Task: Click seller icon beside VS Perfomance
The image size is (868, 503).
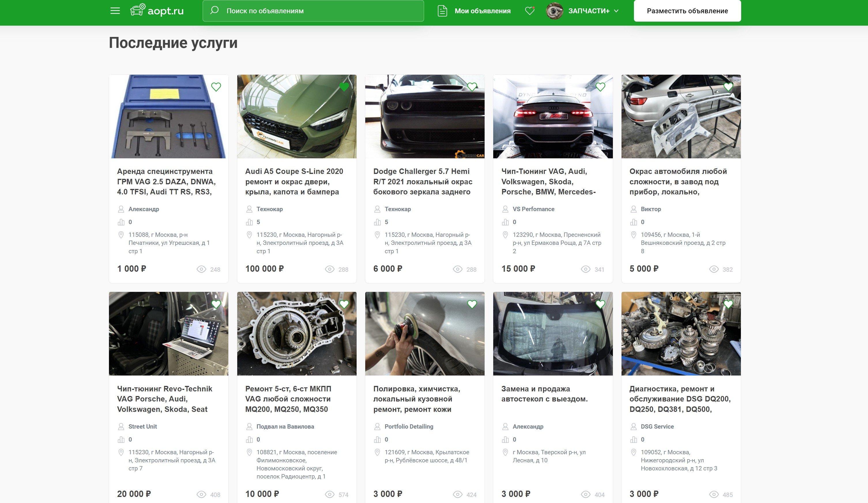Action: pyautogui.click(x=505, y=209)
